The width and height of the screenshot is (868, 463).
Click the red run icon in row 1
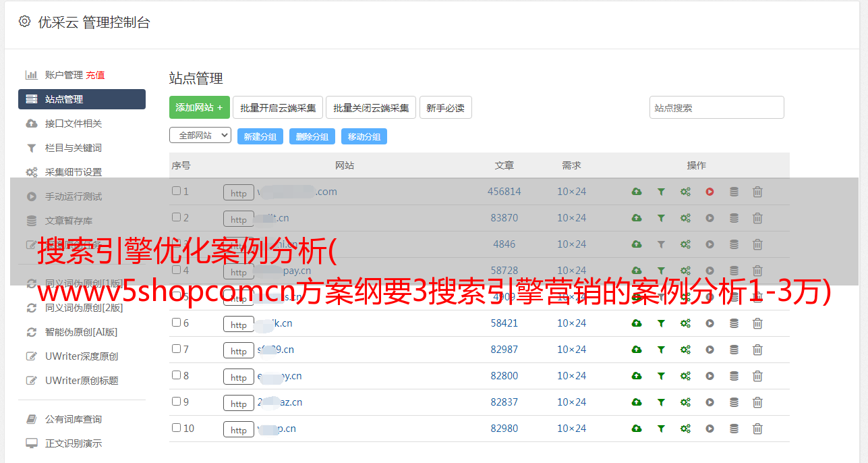pos(710,192)
